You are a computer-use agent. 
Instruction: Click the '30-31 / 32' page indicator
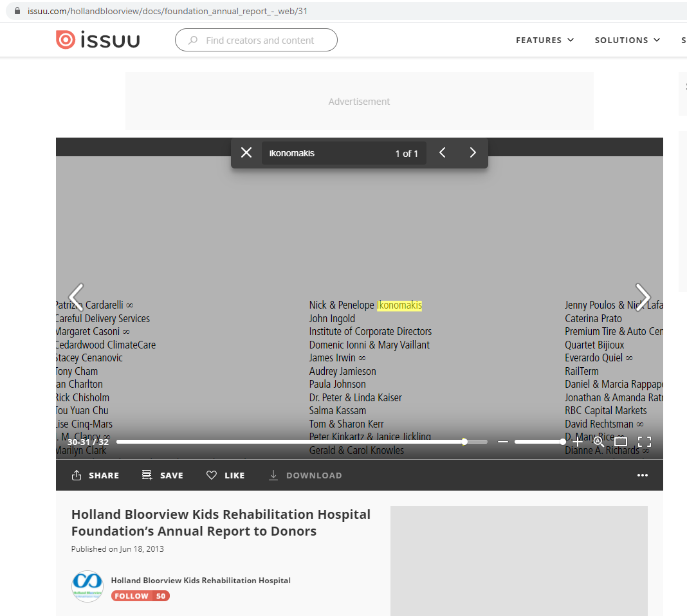tap(88, 442)
